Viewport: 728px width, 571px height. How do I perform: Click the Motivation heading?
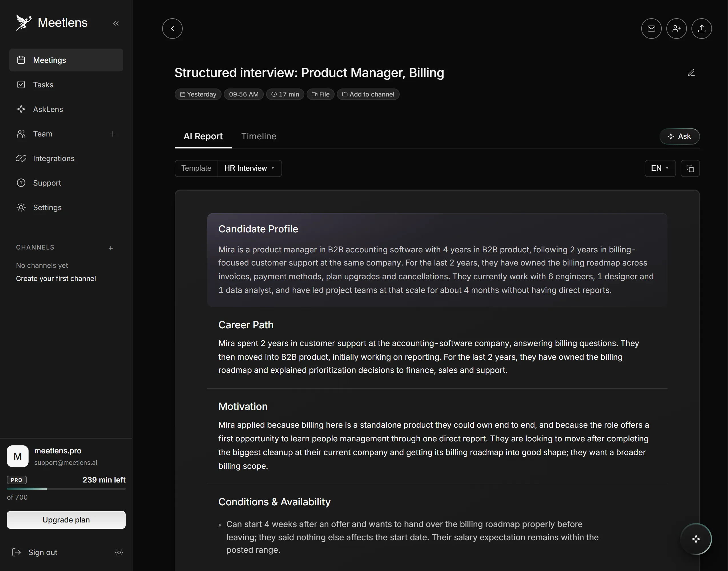[x=243, y=407]
